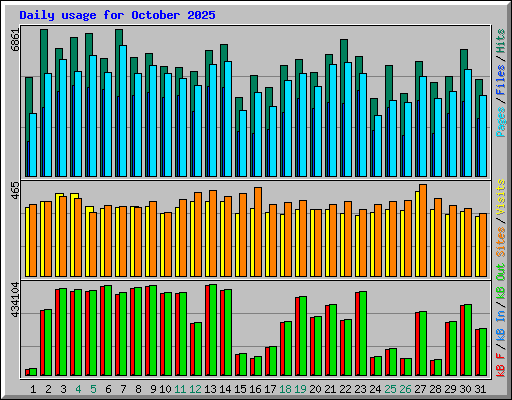The width and height of the screenshot is (512, 400).
Task: Click day label 9 on x-axis
Action: 153,389
